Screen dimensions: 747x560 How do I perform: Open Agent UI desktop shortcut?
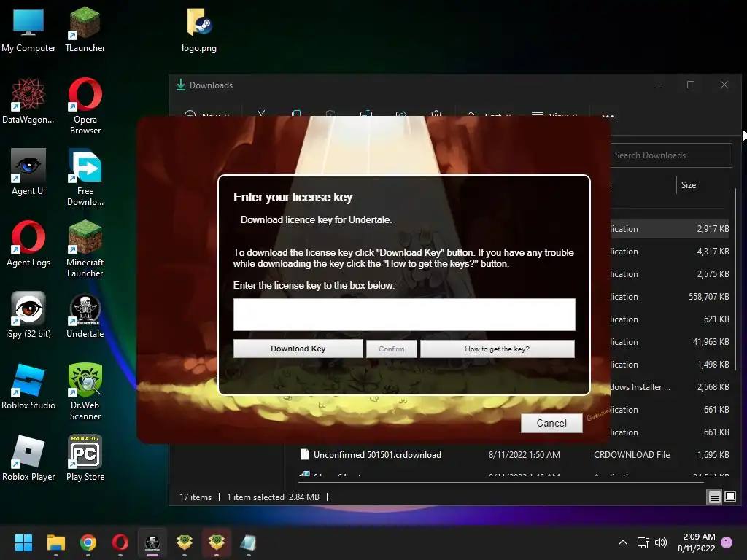click(28, 172)
